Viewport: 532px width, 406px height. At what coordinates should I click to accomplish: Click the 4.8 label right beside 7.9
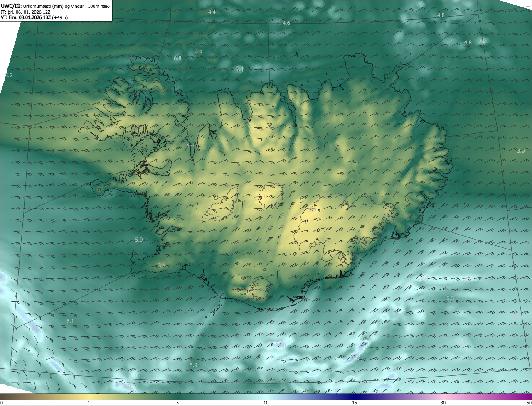point(468,42)
